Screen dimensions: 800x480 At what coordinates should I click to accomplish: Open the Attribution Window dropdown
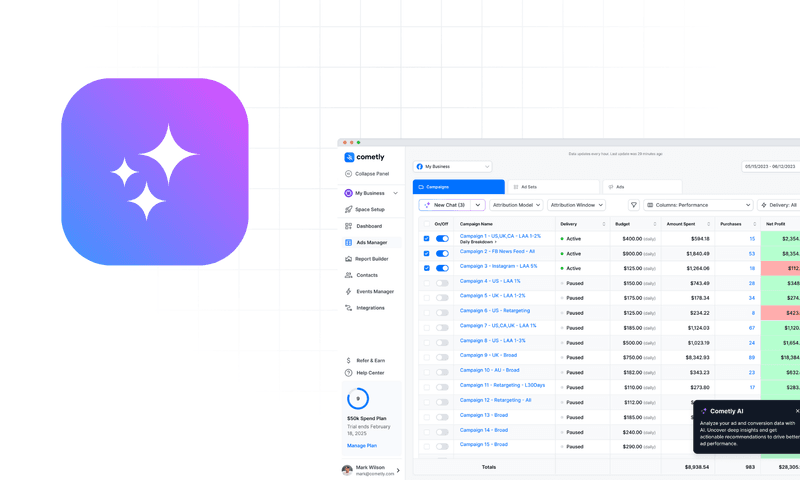[577, 205]
